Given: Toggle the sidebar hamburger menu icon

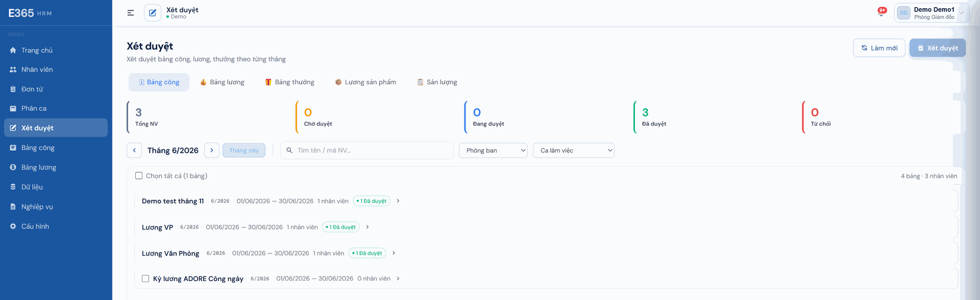Looking at the screenshot, I should (x=131, y=13).
